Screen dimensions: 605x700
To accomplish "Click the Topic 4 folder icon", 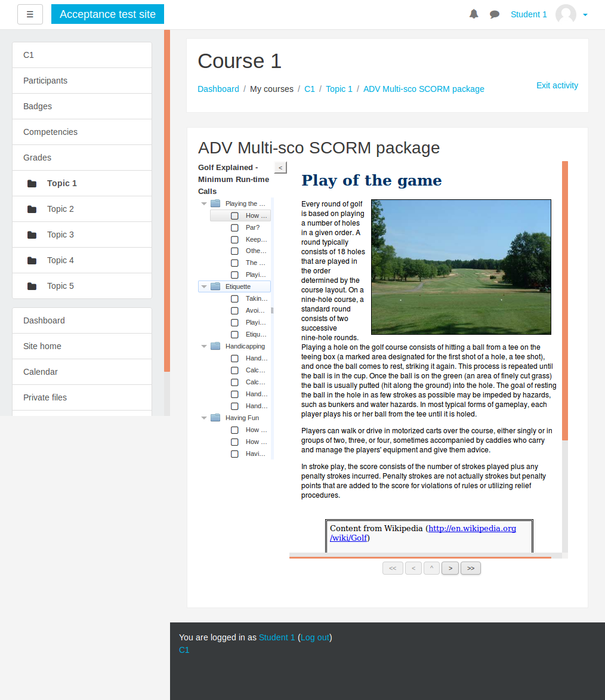I will tap(32, 260).
